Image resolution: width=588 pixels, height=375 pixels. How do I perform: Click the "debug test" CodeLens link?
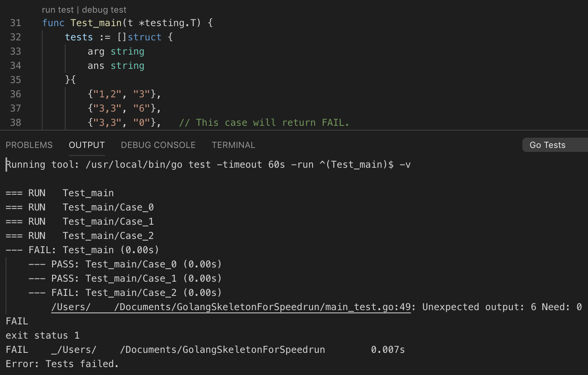(104, 10)
